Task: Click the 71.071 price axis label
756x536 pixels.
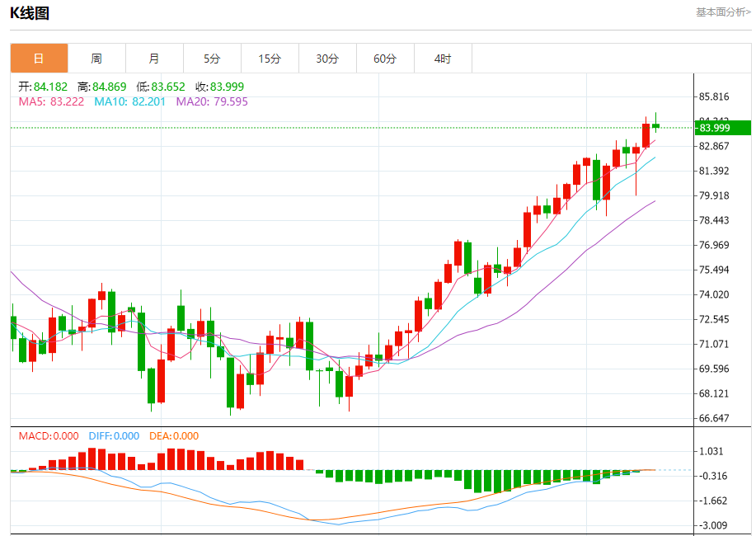Action: tap(714, 344)
